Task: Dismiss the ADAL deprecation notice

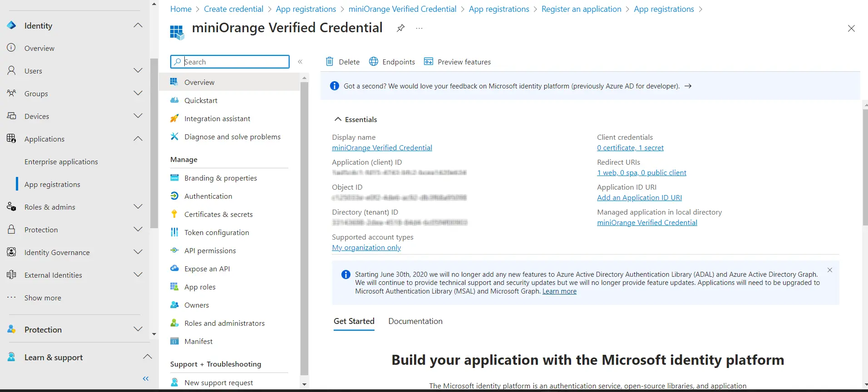Action: 830,270
